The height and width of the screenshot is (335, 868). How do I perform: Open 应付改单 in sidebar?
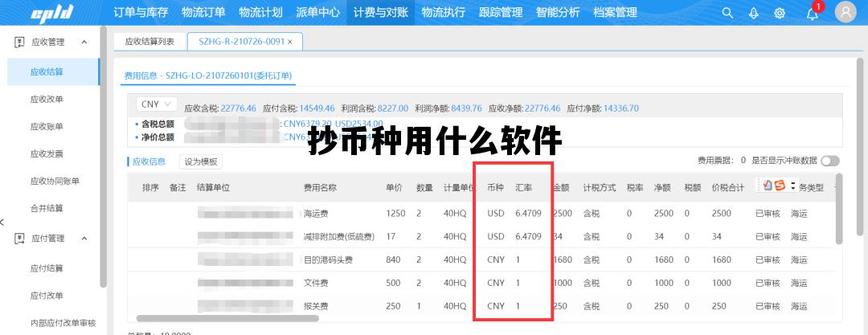pos(47,295)
